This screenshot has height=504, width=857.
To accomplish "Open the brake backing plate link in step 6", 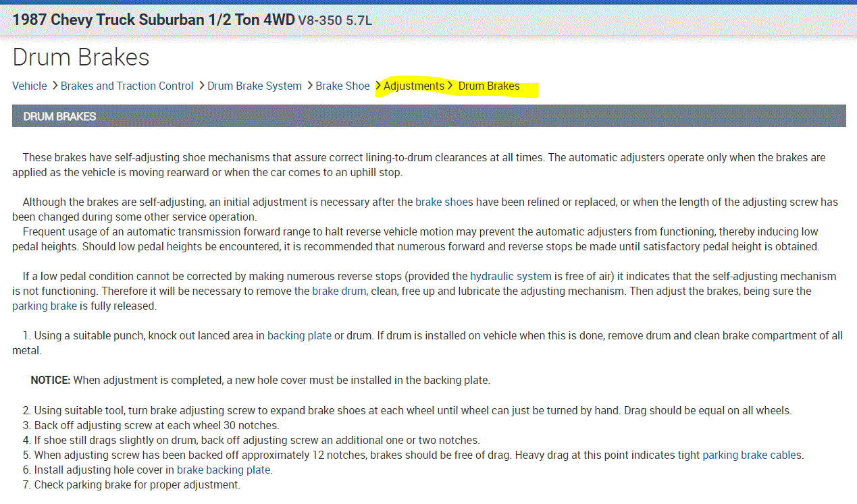I will (x=224, y=470).
